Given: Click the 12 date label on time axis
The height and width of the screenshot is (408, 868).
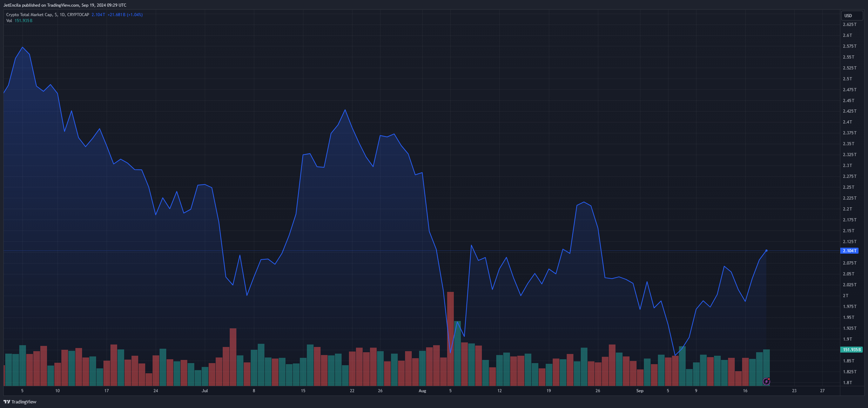Looking at the screenshot, I should [x=499, y=391].
